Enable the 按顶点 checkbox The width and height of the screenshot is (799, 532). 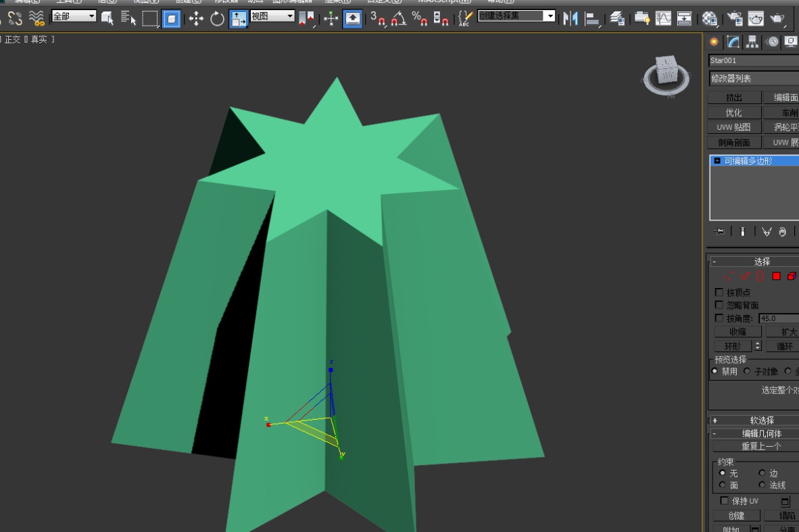[x=719, y=292]
